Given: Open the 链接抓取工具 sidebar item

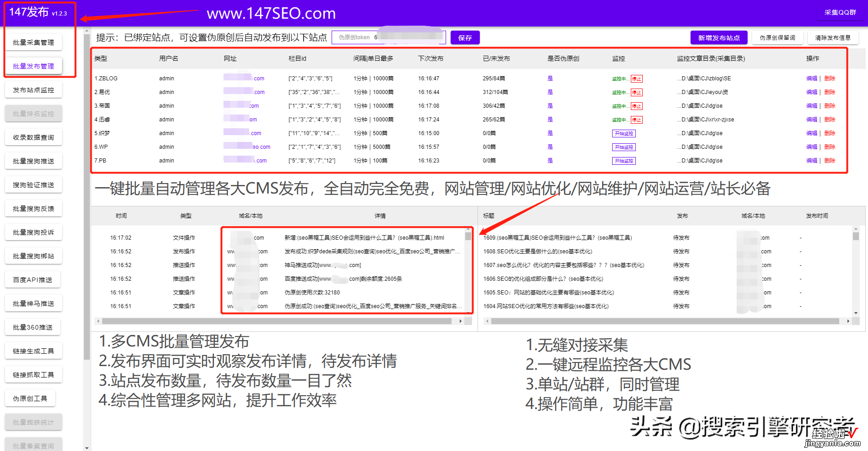Looking at the screenshot, I should tap(33, 375).
